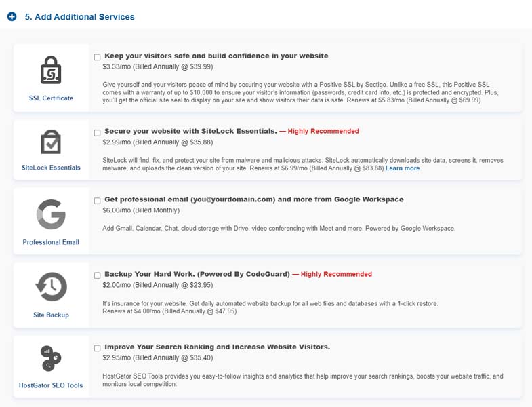Click the Site Backup clock icon

coord(52,287)
